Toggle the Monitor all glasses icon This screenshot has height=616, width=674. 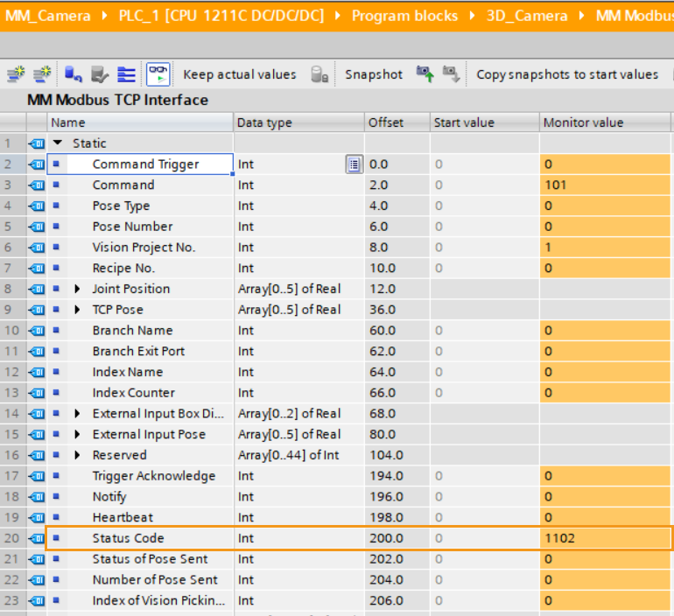[158, 74]
